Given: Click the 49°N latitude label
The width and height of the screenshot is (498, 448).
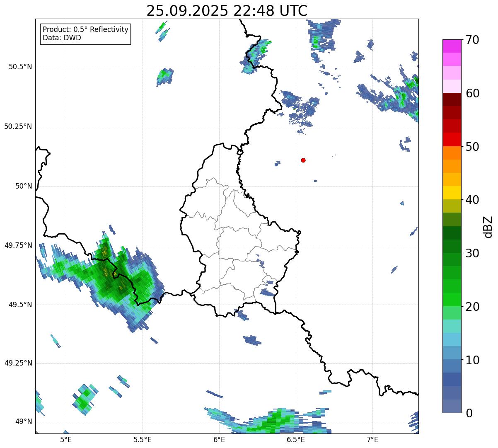Looking at the screenshot, I should 24,421.
